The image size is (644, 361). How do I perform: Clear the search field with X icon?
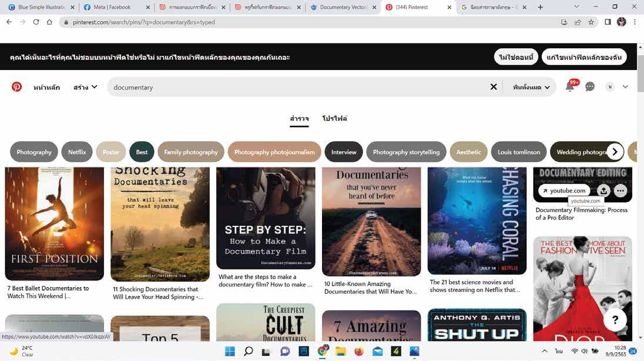[494, 86]
